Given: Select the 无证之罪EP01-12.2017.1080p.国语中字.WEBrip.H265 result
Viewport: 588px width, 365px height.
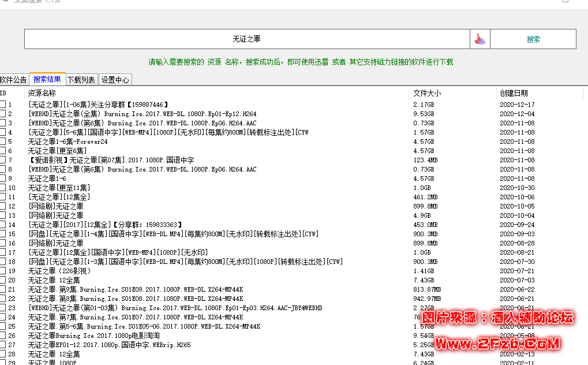Looking at the screenshot, I should pyautogui.click(x=110, y=345).
